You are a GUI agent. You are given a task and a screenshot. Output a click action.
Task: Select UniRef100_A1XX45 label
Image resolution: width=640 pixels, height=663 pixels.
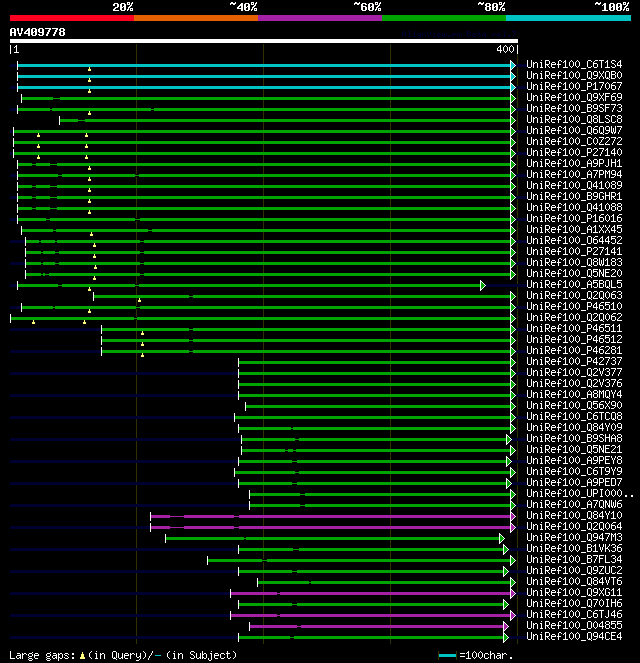point(574,229)
